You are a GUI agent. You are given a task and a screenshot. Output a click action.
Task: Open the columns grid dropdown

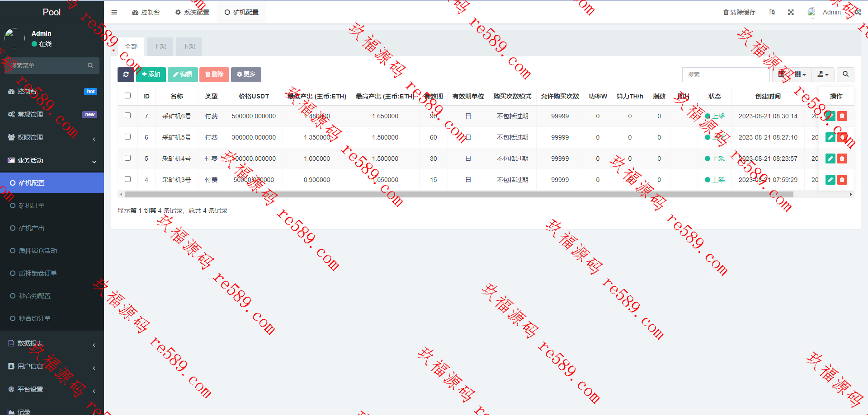point(801,75)
